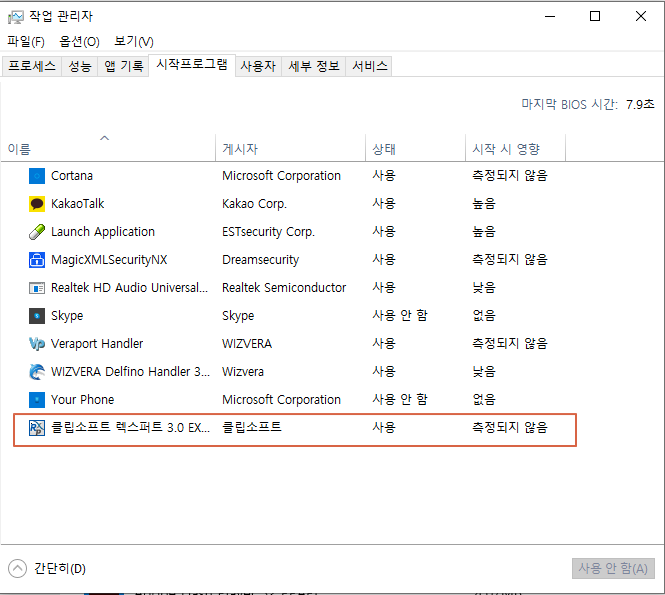Viewport: 665px width, 595px height.
Task: Select 클립소프트 렉스퍼트 3.0 EX entry
Action: click(130, 427)
